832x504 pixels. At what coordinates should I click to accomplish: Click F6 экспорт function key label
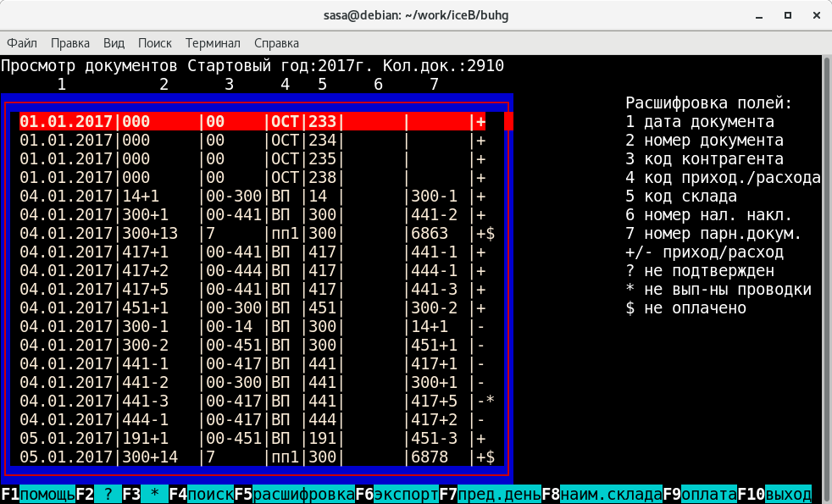(397, 495)
